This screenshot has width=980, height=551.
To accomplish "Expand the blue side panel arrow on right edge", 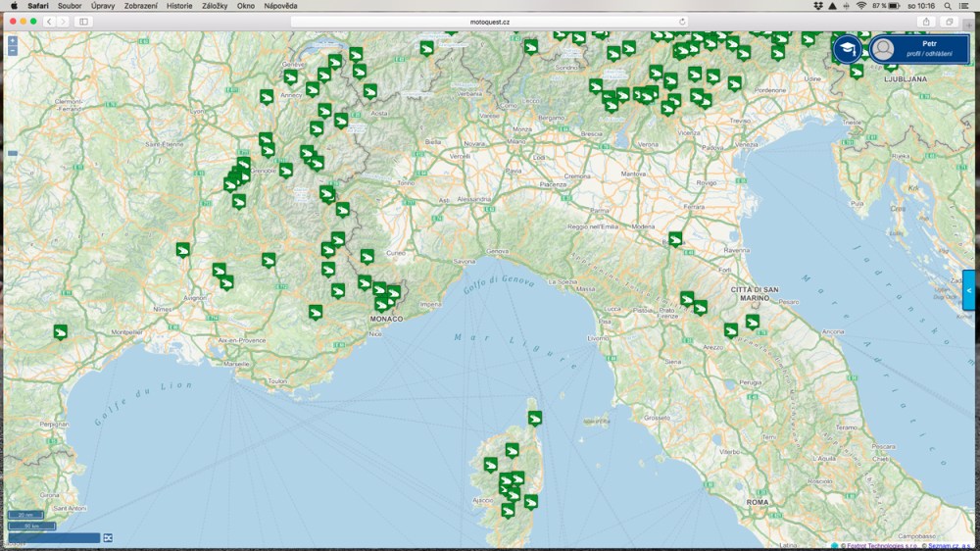I will [x=968, y=291].
